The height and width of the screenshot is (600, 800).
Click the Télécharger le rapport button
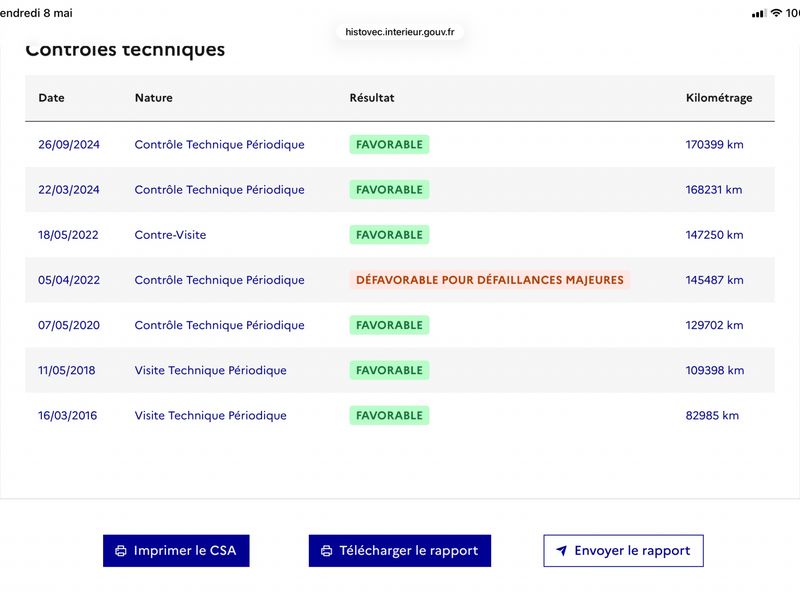399,551
